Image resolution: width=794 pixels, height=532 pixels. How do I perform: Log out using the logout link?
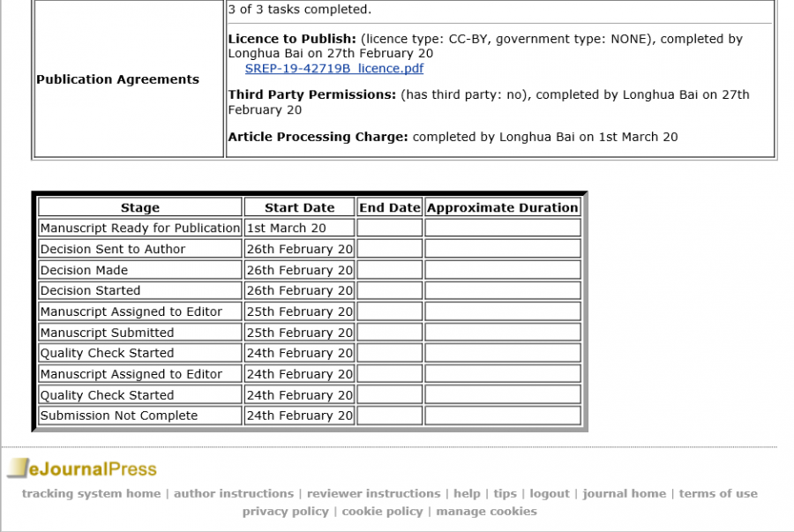[549, 493]
